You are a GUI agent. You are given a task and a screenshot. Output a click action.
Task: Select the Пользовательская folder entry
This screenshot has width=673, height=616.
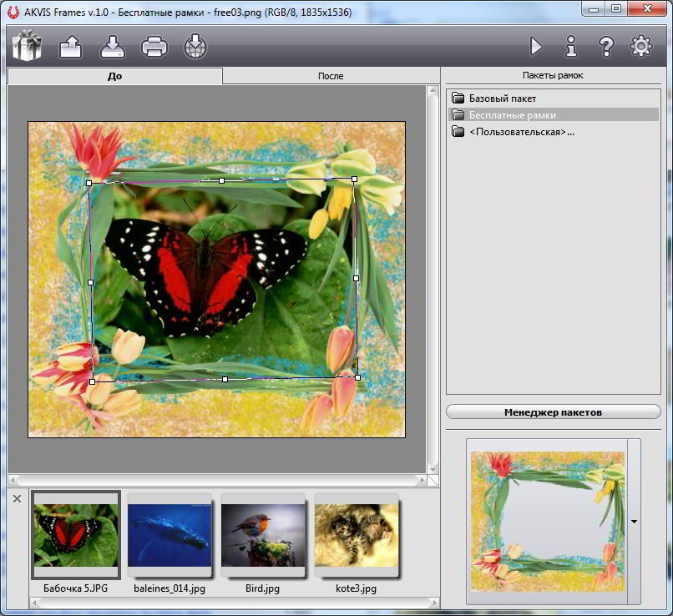point(554,132)
